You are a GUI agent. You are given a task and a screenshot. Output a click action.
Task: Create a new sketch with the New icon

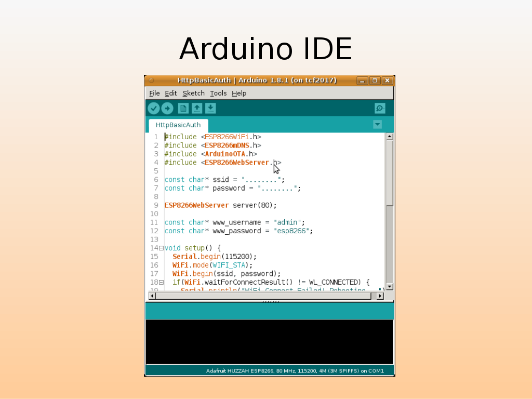click(183, 108)
